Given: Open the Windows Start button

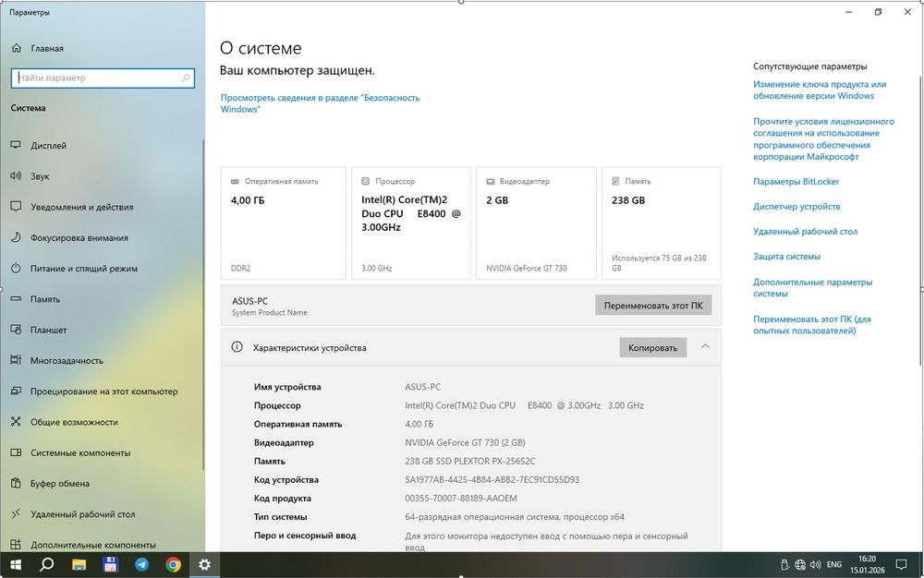Looking at the screenshot, I should [16, 564].
